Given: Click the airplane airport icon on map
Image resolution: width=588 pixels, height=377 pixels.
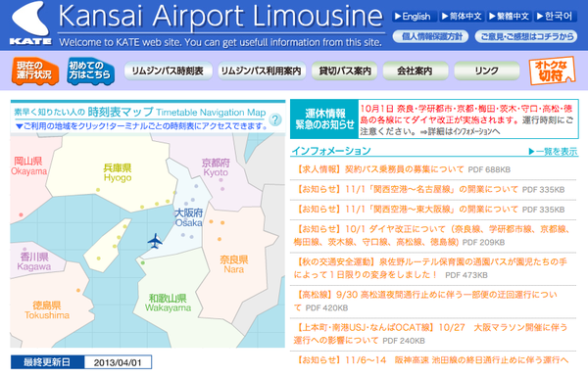Looking at the screenshot, I should (155, 241).
